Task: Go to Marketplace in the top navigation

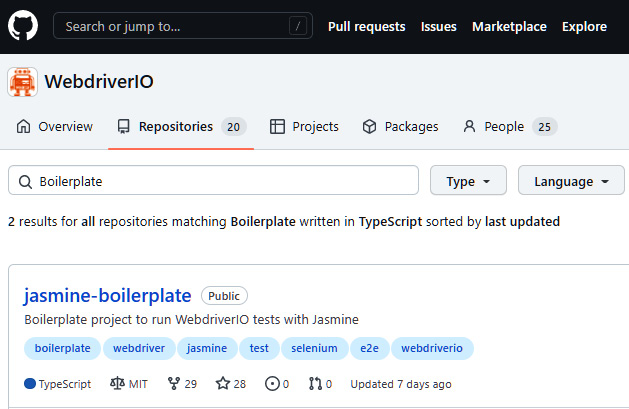Action: [x=509, y=26]
